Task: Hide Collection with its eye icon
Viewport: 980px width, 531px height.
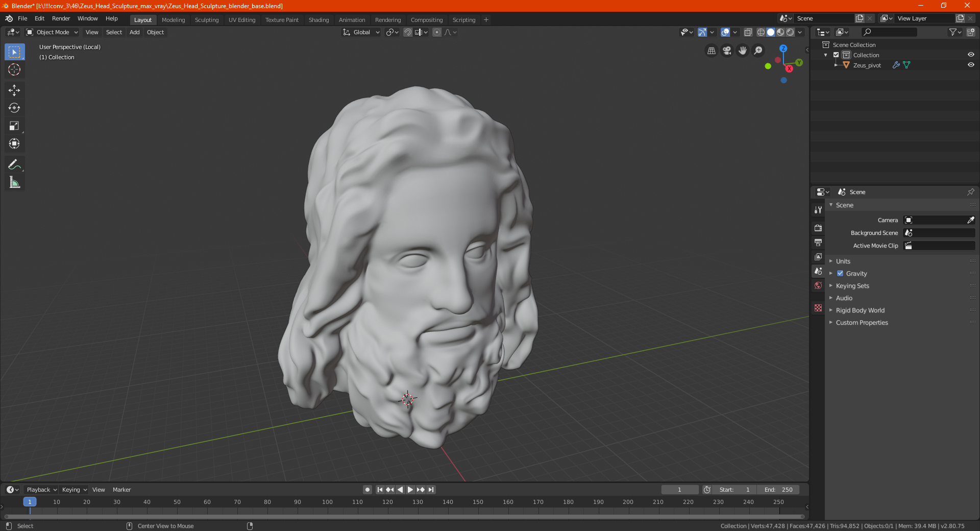Action: coord(971,55)
